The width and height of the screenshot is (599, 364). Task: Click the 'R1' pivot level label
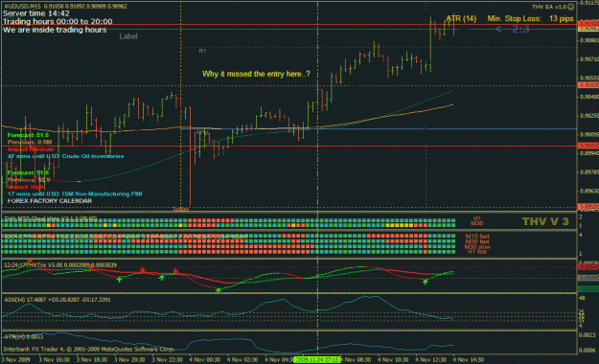pos(202,51)
